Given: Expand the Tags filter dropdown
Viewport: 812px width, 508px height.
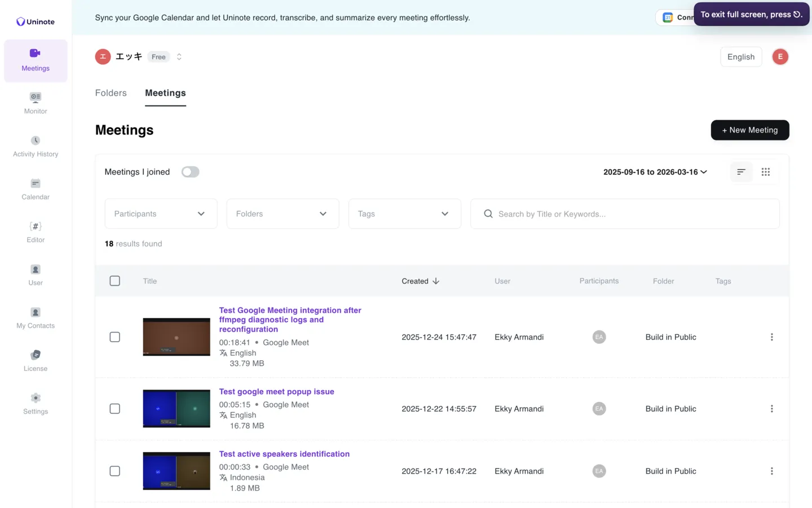Looking at the screenshot, I should point(404,214).
